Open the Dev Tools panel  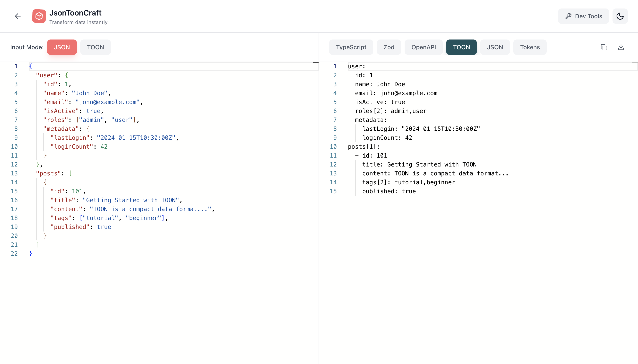coord(583,16)
